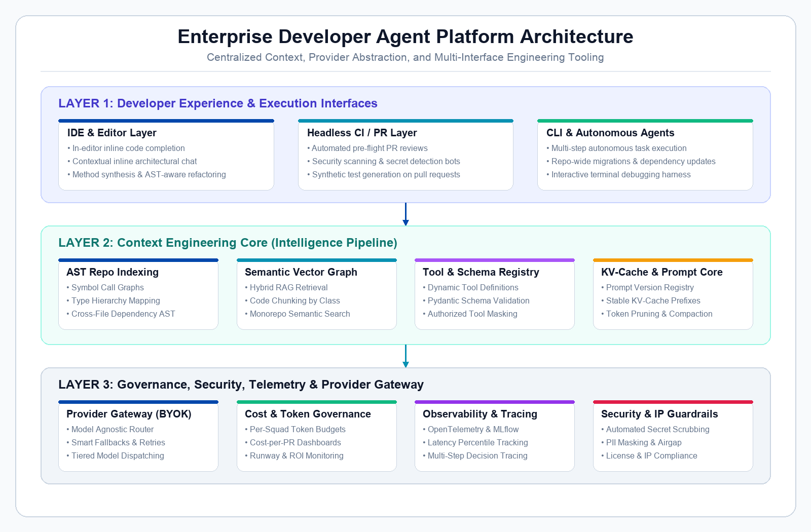Click 'Automated pre-flight PR reviews' bullet
The height and width of the screenshot is (532, 811).
[x=367, y=148]
